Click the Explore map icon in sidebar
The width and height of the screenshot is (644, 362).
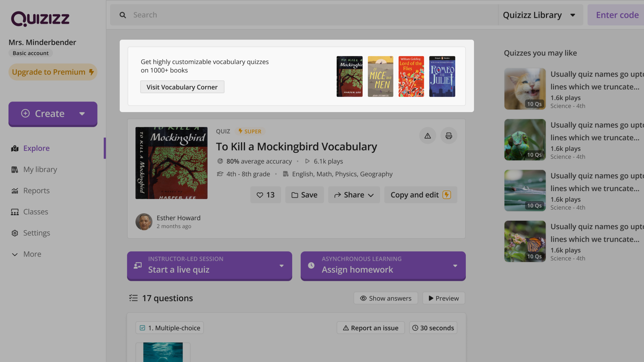point(15,148)
